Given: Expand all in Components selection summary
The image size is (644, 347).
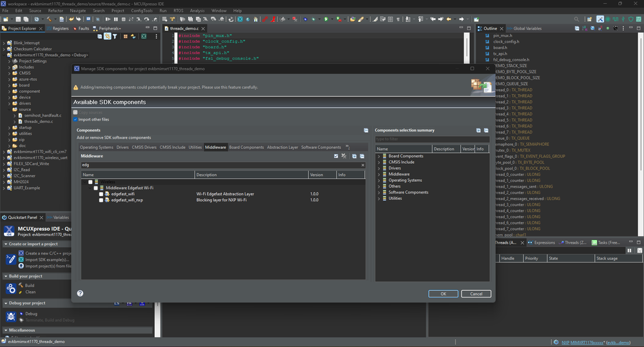Looking at the screenshot, I should (478, 130).
